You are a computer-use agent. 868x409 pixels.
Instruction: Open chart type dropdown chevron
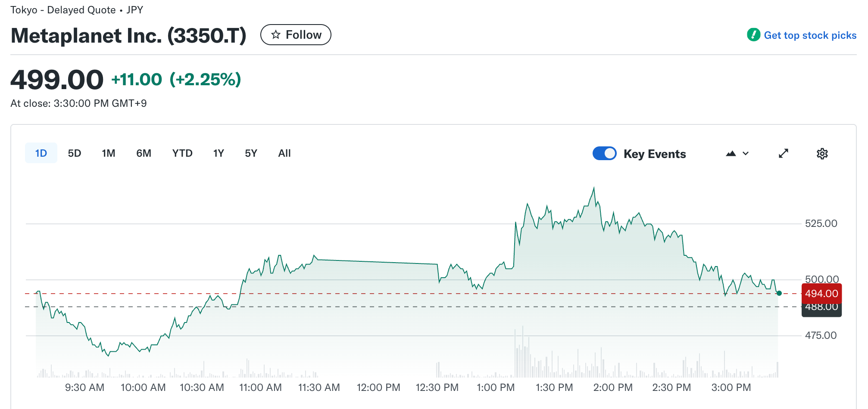click(x=746, y=154)
